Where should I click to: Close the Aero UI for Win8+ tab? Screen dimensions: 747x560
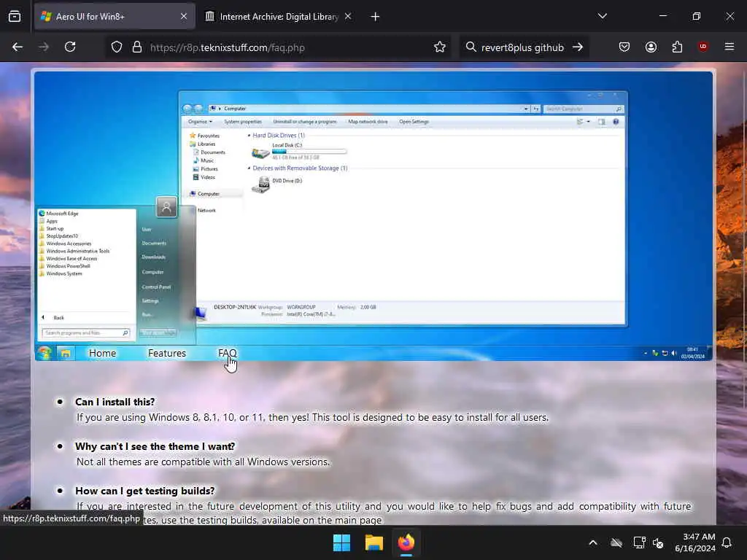pos(184,17)
